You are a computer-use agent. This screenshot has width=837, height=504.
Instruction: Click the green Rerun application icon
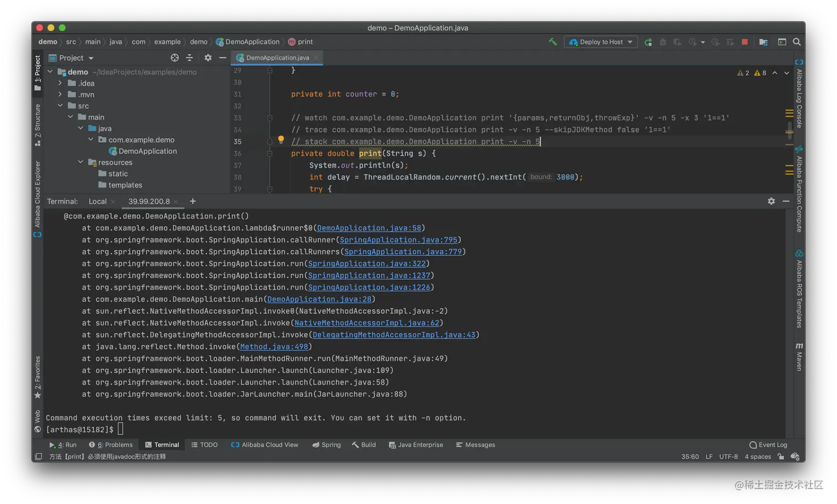point(648,42)
